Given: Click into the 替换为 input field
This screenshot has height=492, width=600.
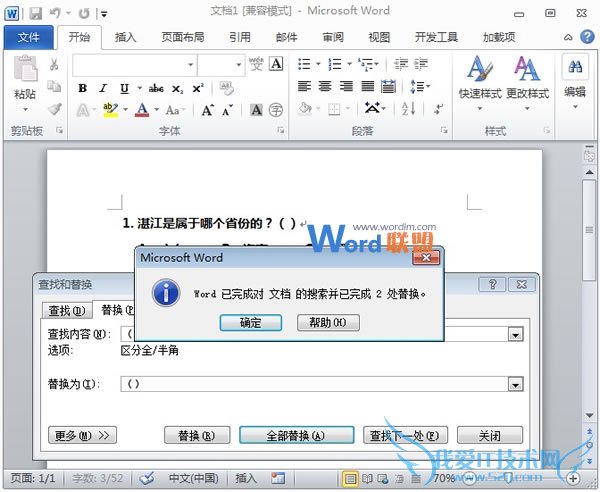Looking at the screenshot, I should [314, 384].
